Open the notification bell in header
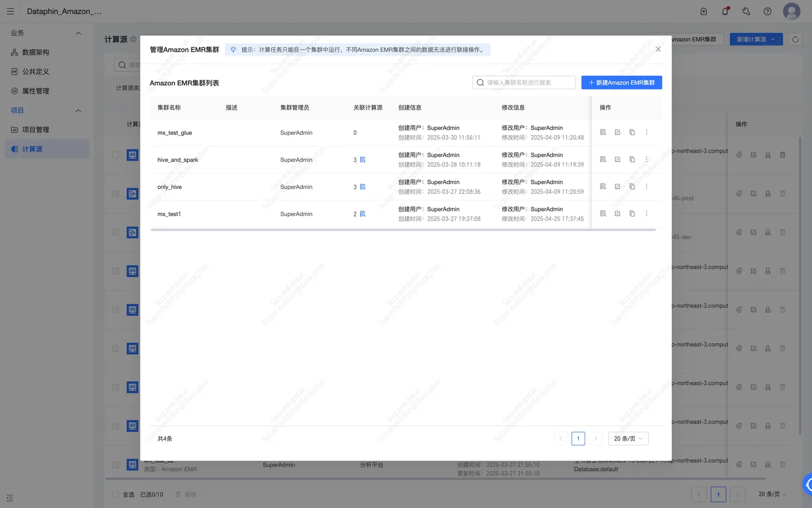The height and width of the screenshot is (508, 812). [x=725, y=11]
